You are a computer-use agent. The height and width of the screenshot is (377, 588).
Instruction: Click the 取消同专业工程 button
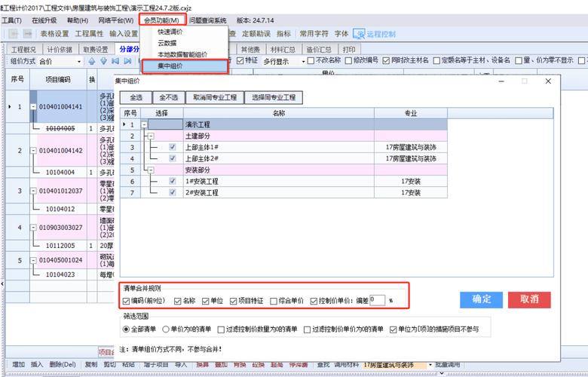215,97
